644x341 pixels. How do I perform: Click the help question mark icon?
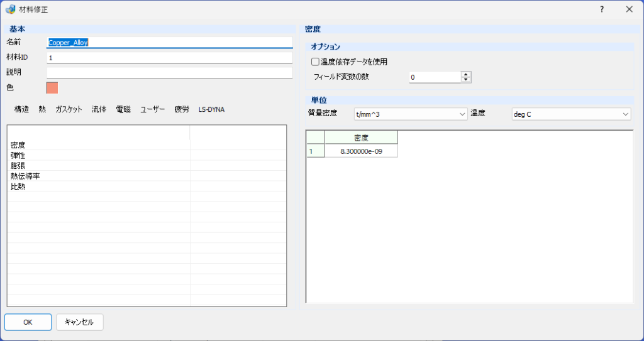pos(602,9)
